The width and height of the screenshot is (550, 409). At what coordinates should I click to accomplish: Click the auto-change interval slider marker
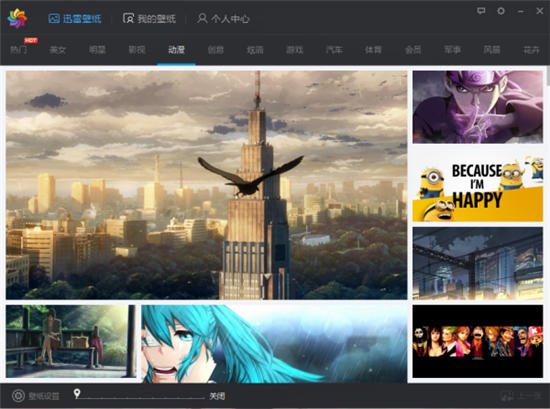[77, 393]
